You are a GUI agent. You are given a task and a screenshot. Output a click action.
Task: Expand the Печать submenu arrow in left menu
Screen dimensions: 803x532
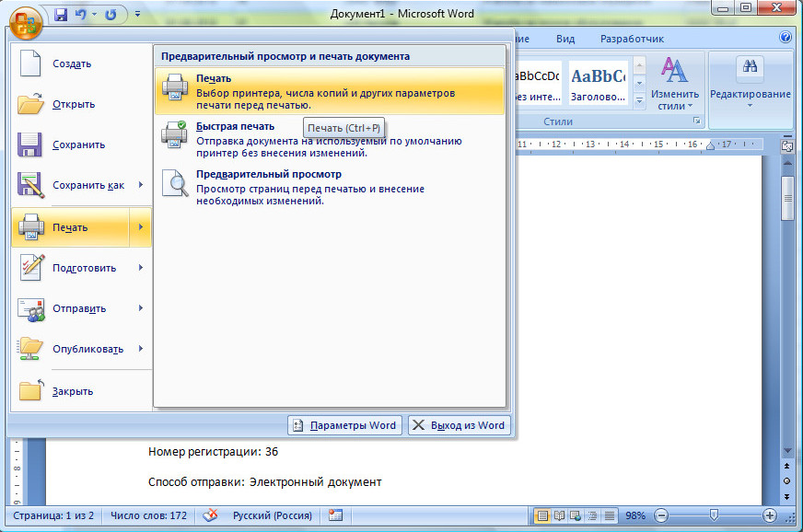tap(140, 226)
